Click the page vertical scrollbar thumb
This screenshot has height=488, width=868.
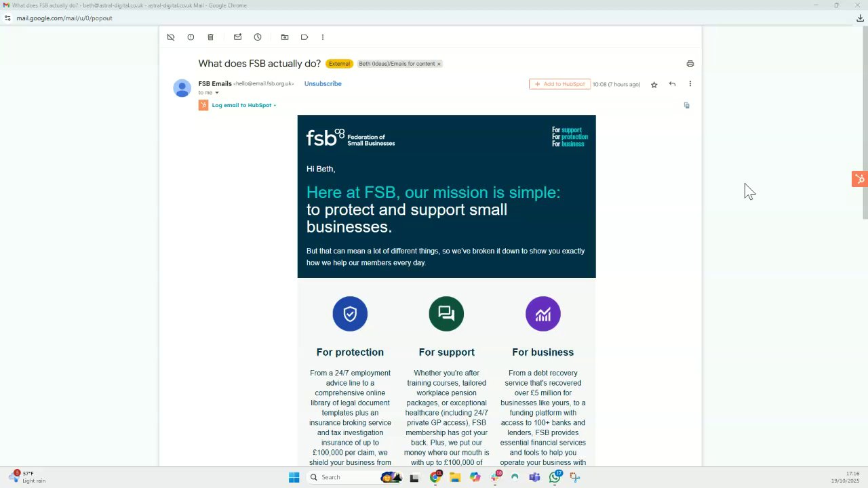pyautogui.click(x=865, y=122)
